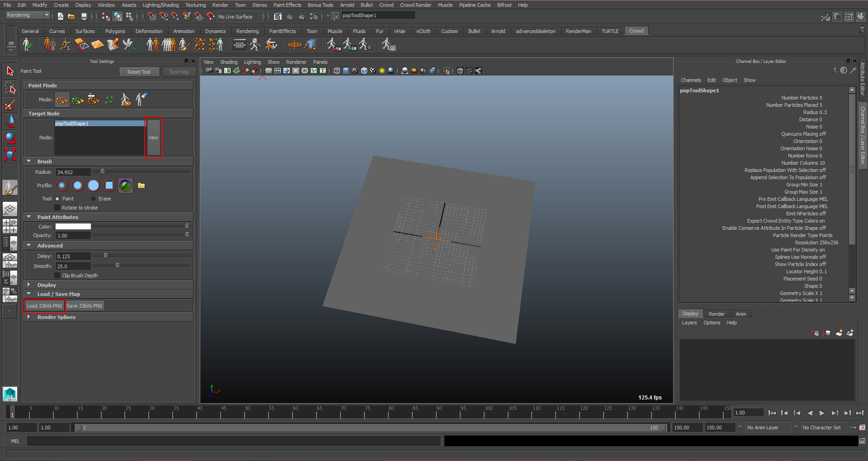Image resolution: width=868 pixels, height=461 pixels.
Task: Expand the Render Splines section
Action: (29, 317)
